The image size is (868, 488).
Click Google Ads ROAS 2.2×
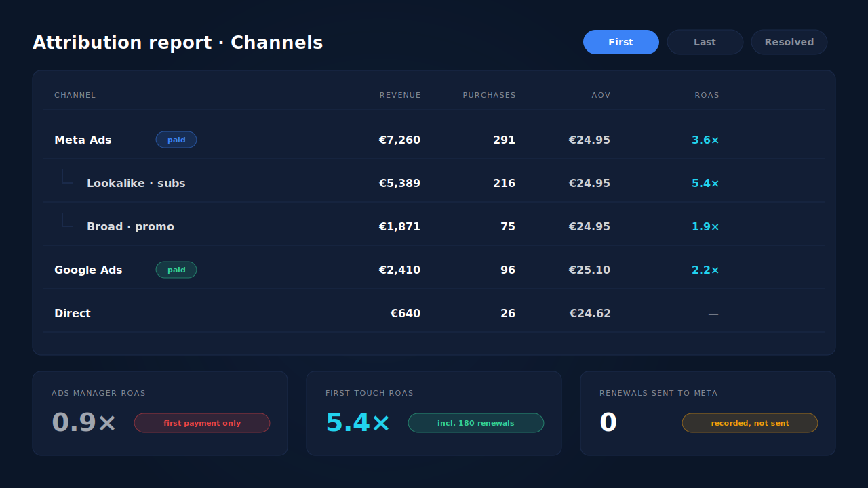coord(705,270)
